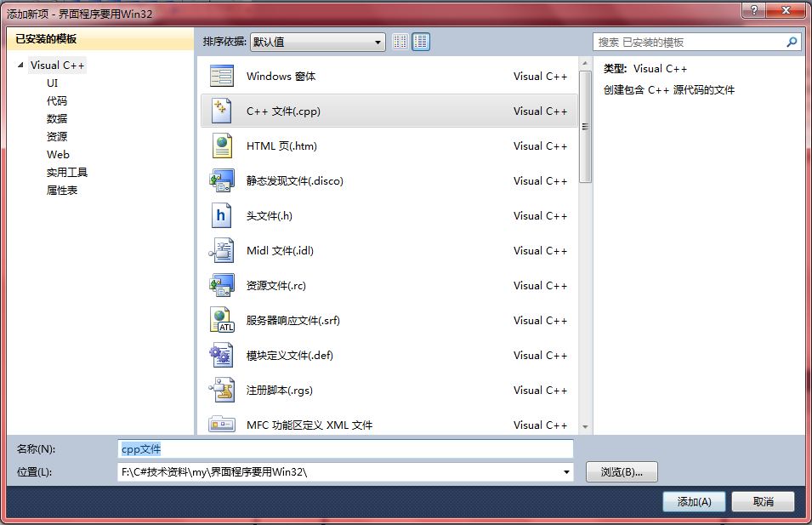Open the 排序依据 默认值 dropdown
The height and width of the screenshot is (525, 812).
pyautogui.click(x=317, y=42)
